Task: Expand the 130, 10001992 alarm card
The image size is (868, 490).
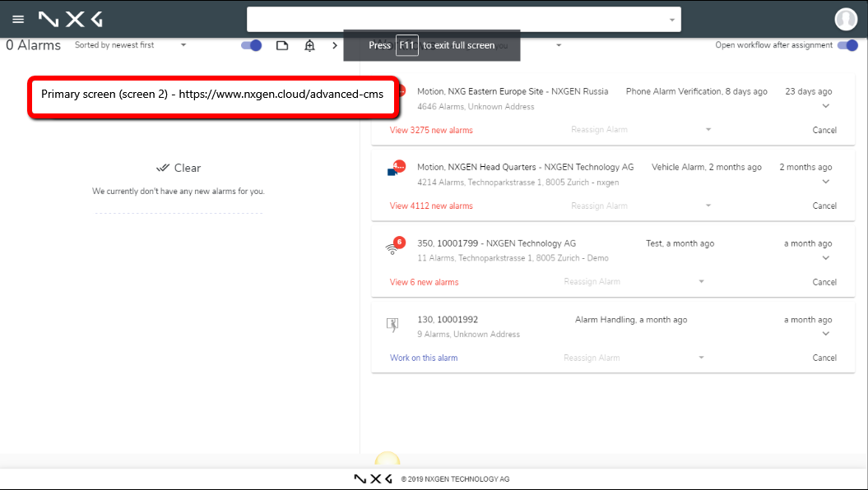Action: pos(826,334)
